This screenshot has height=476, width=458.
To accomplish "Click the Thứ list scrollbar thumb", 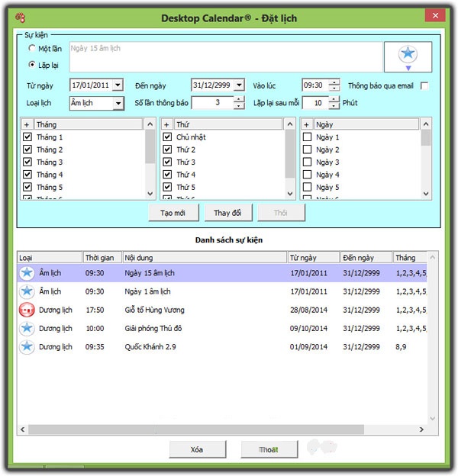I will 290,153.
